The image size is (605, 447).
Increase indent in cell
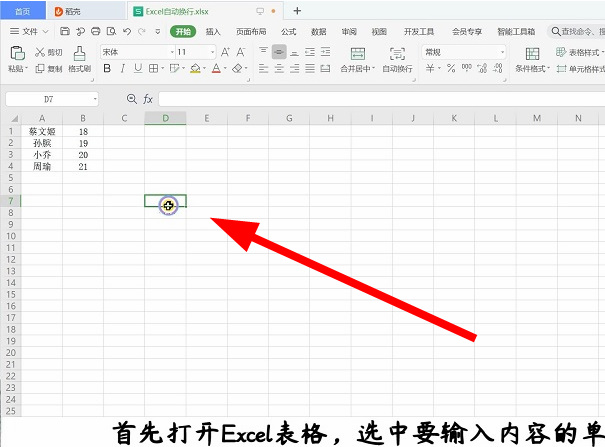(x=326, y=52)
